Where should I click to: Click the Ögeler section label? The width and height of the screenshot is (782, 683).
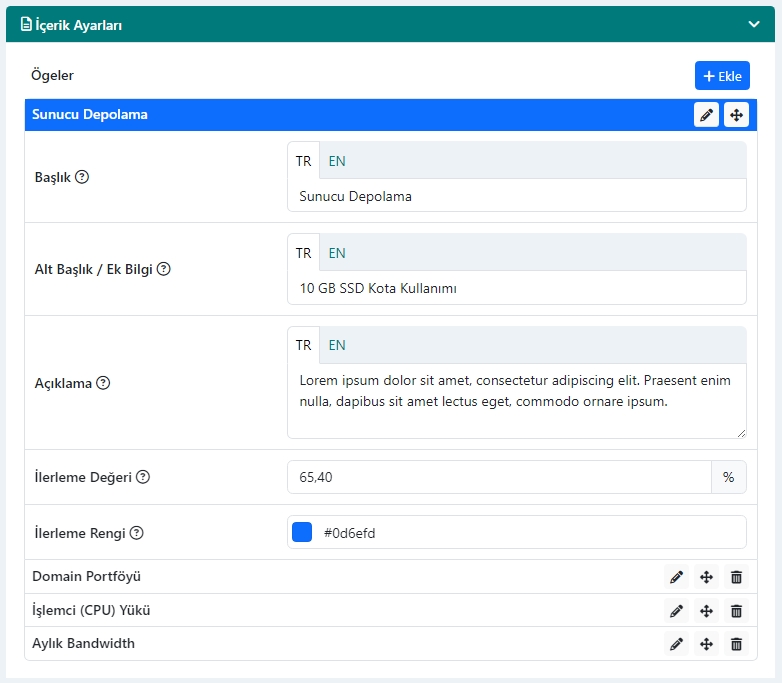tap(52, 75)
